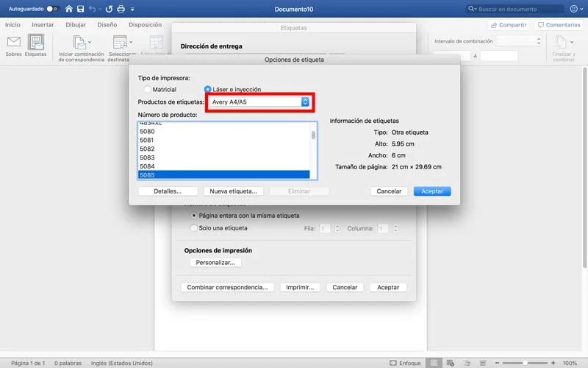Click the Nueva etiqueta... button
This screenshot has width=588, height=368.
233,191
